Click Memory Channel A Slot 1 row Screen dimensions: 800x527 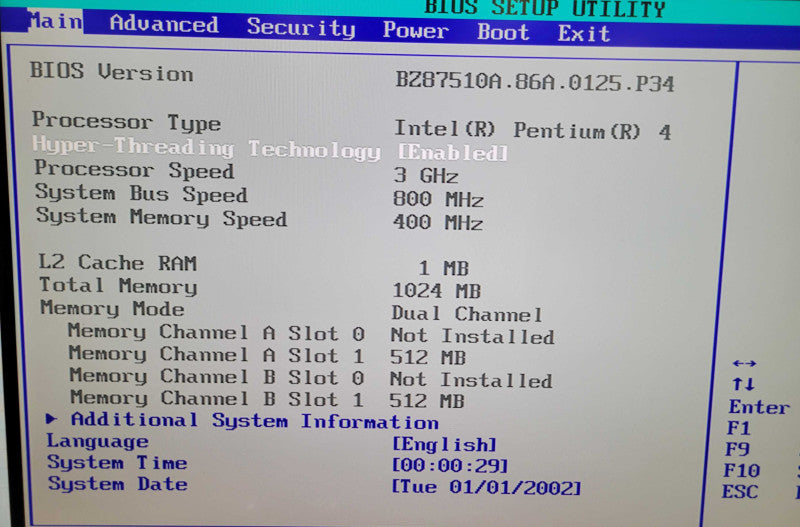click(x=267, y=355)
